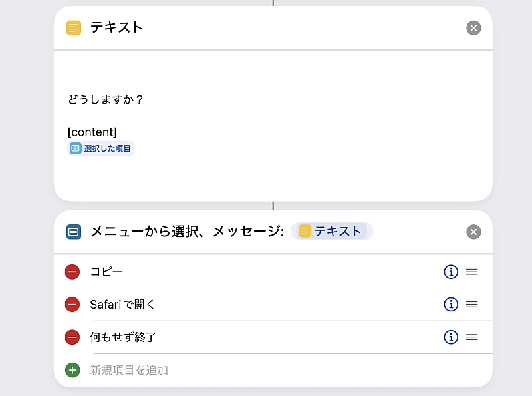Image resolution: width=532 pixels, height=396 pixels.
Task: Edit the コピー menu item label
Action: 106,272
